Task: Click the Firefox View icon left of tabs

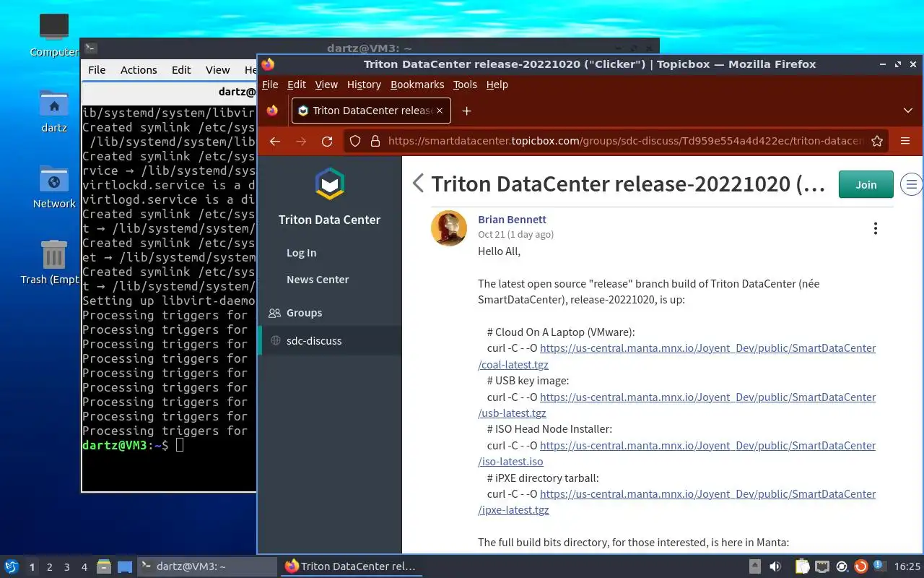Action: coord(272,111)
